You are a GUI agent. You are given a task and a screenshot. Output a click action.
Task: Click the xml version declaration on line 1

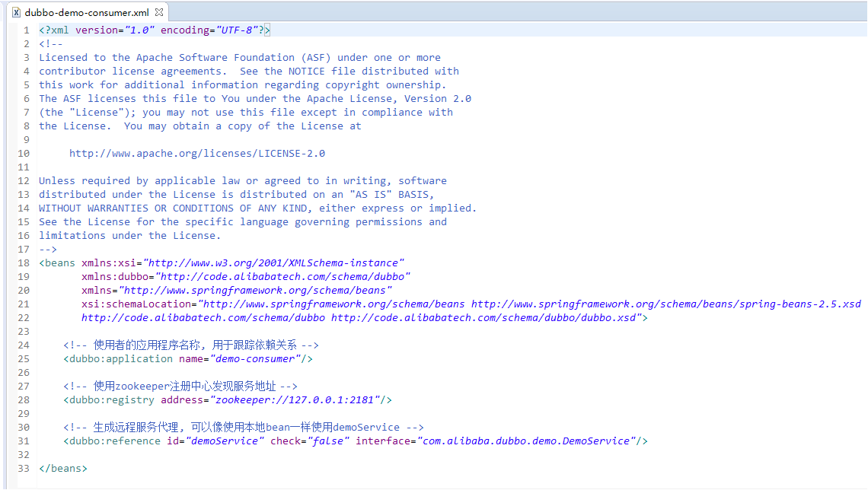tap(155, 30)
